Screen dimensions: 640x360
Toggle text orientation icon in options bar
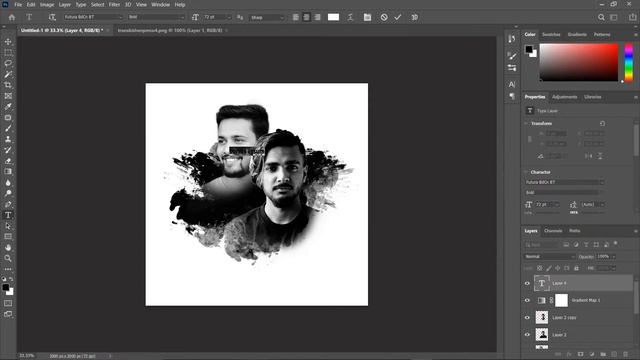click(52, 17)
